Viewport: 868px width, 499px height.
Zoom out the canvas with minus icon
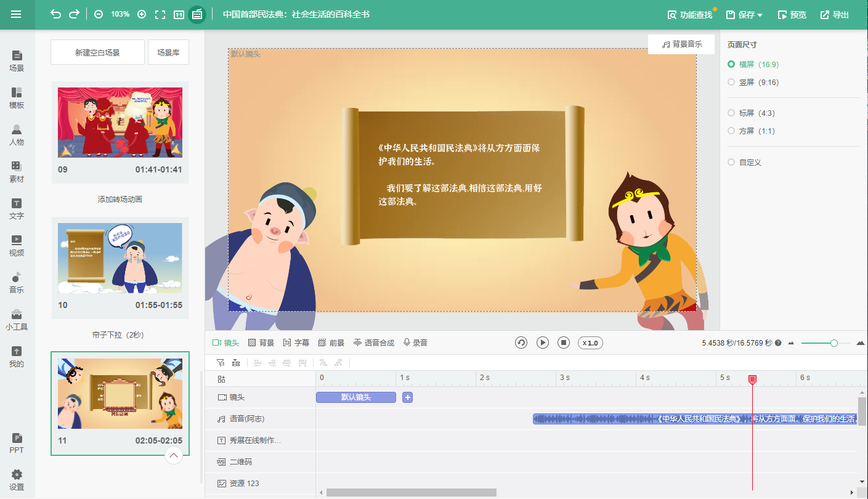click(x=99, y=14)
